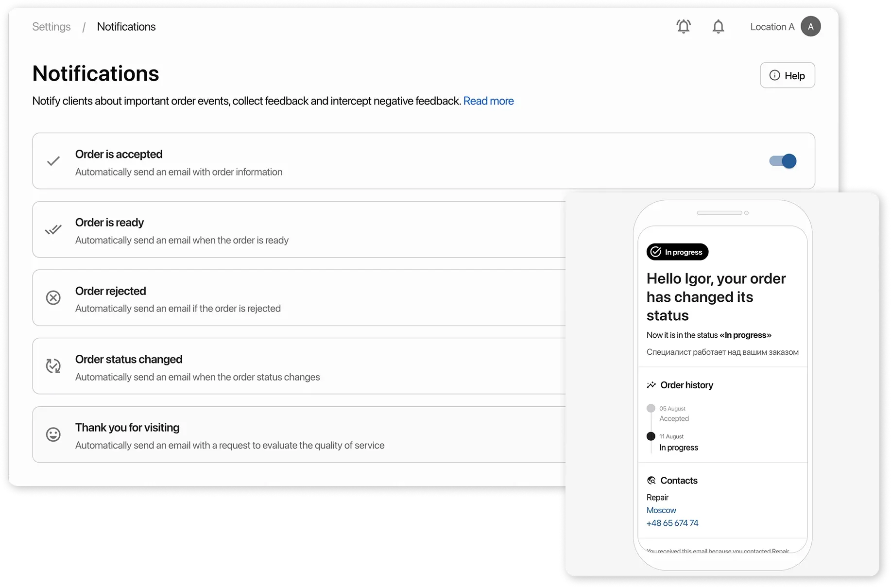Click the Moscow link in Contacts
The height and width of the screenshot is (588, 891).
point(661,510)
